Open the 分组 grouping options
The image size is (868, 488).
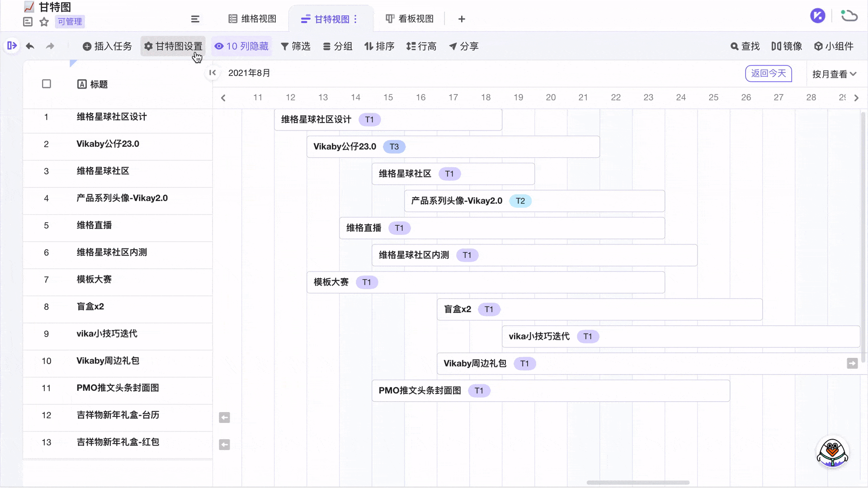[338, 46]
